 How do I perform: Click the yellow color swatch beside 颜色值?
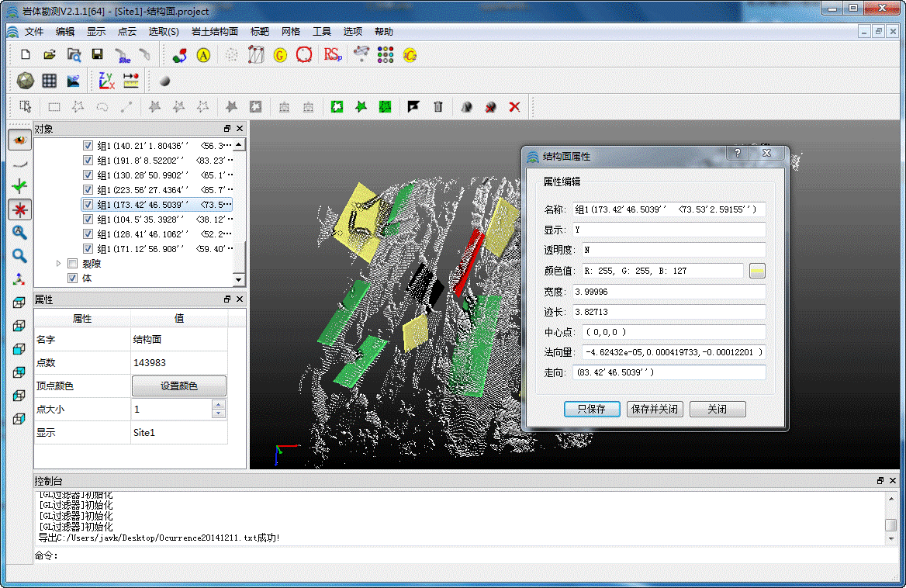coord(757,271)
